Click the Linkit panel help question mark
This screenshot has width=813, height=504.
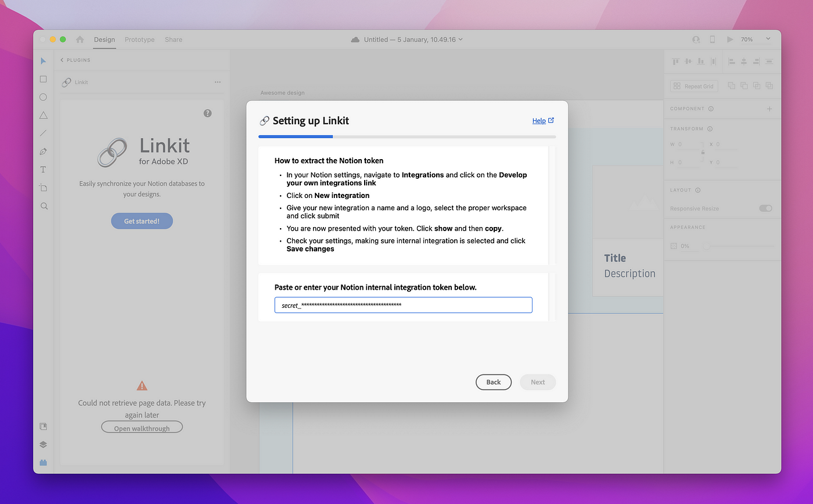[208, 113]
